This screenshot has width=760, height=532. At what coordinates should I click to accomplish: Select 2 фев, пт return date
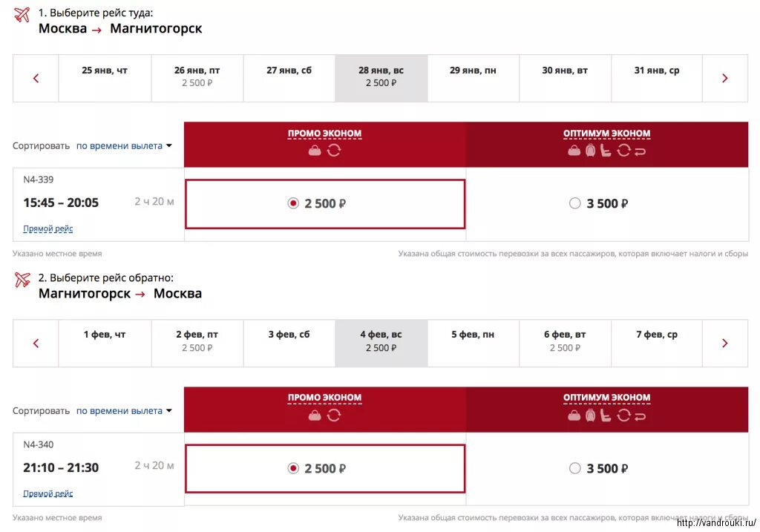pos(197,343)
